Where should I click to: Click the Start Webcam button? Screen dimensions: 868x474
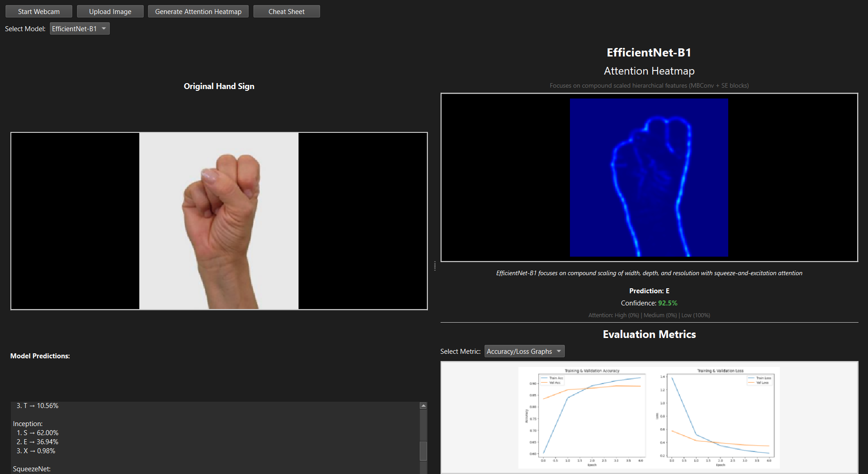[x=39, y=12]
